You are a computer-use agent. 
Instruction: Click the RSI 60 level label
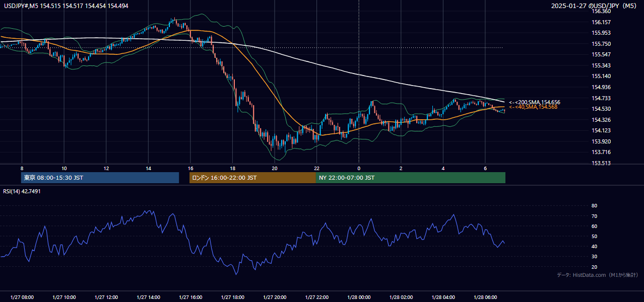[x=594, y=226]
